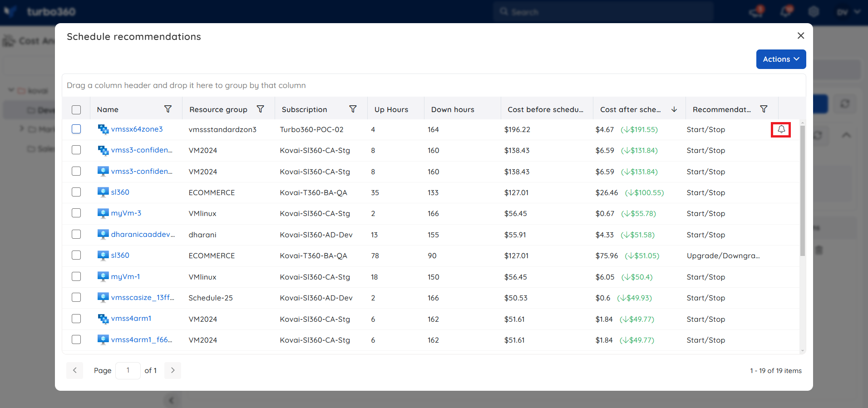Click the VM icon beside myVm-1

pos(103,276)
